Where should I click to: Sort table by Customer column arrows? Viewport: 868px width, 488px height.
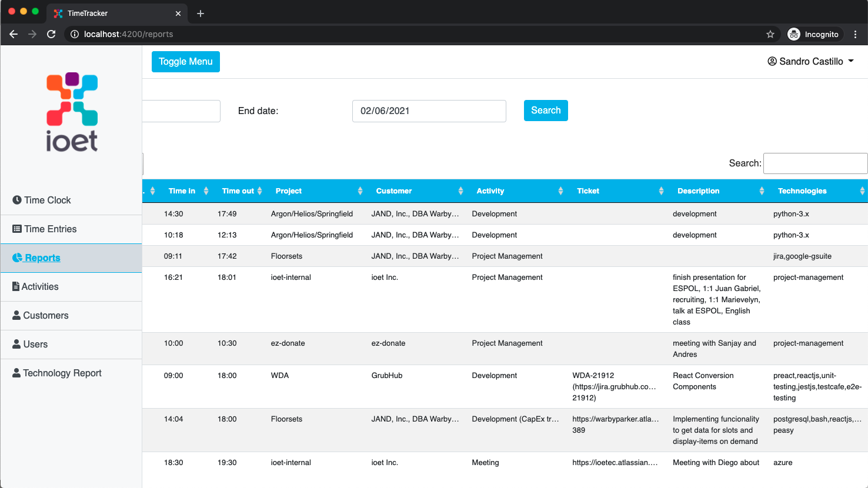coord(460,191)
